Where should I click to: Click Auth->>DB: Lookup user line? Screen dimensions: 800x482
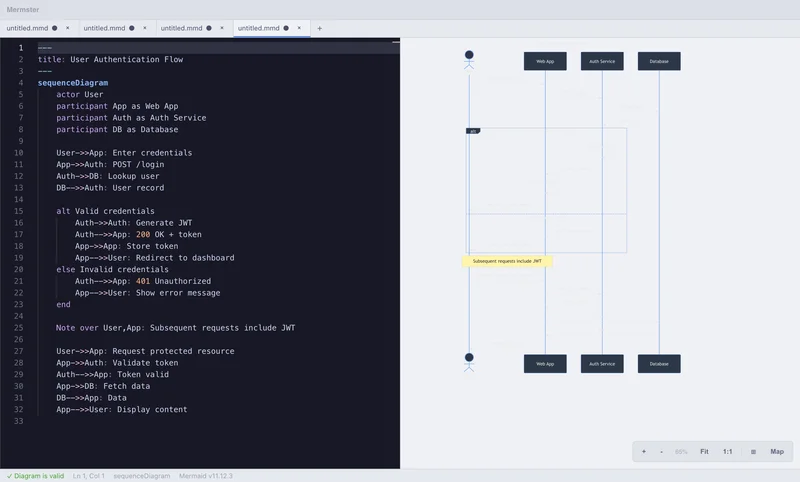pyautogui.click(x=108, y=176)
